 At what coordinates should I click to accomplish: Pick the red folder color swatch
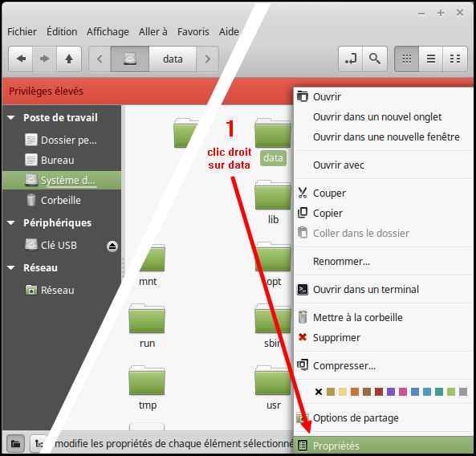coord(379,392)
